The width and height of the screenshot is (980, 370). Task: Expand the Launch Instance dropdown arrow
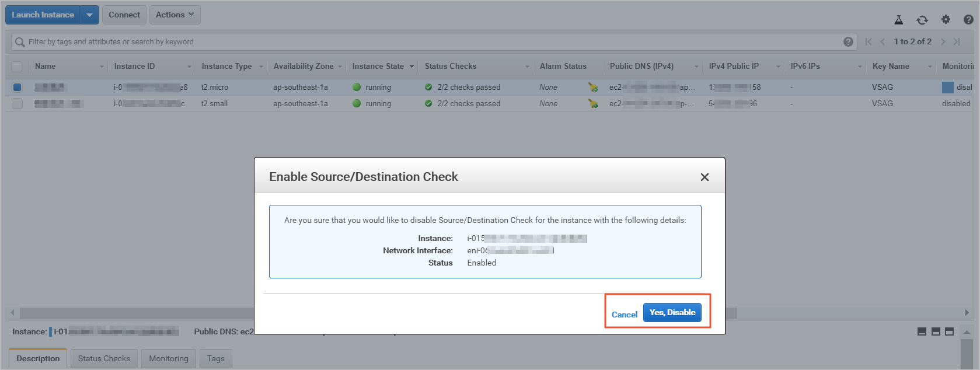click(89, 15)
